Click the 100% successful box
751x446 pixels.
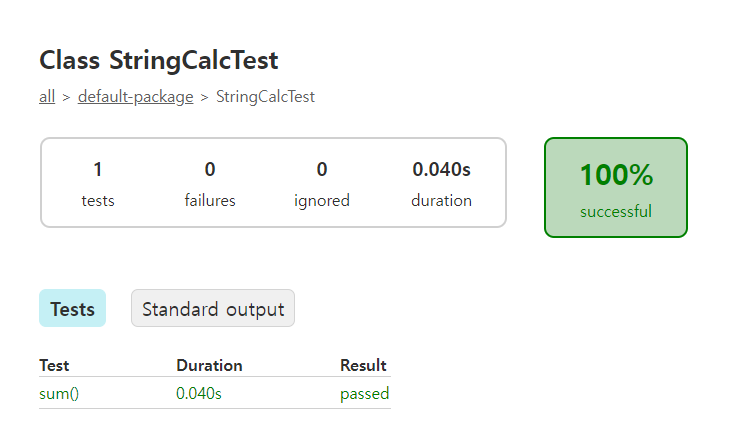click(x=616, y=187)
